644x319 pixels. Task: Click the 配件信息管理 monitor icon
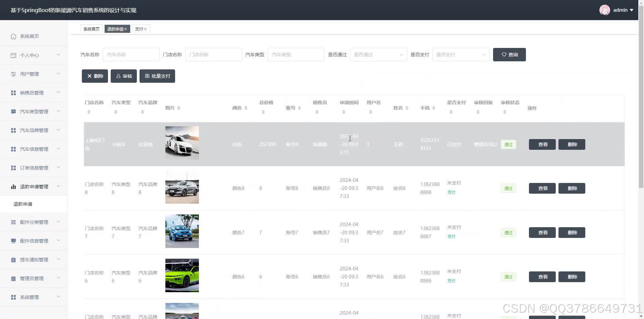pos(13,241)
